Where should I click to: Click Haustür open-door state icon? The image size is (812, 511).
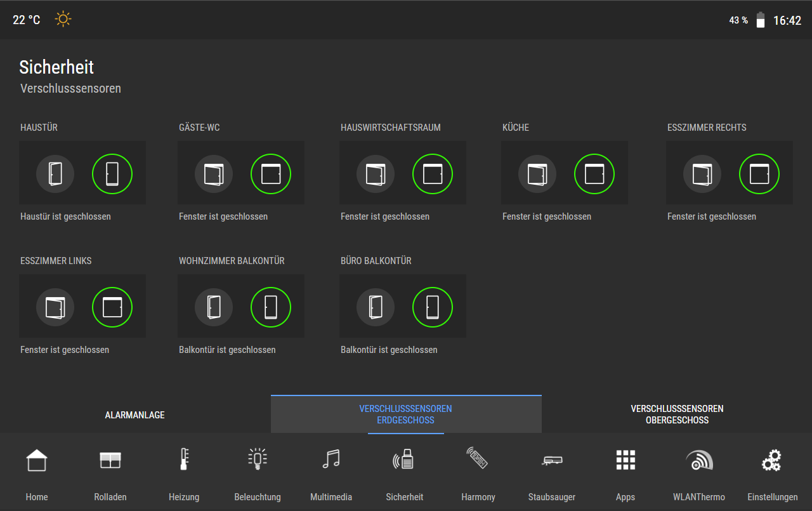(55, 174)
